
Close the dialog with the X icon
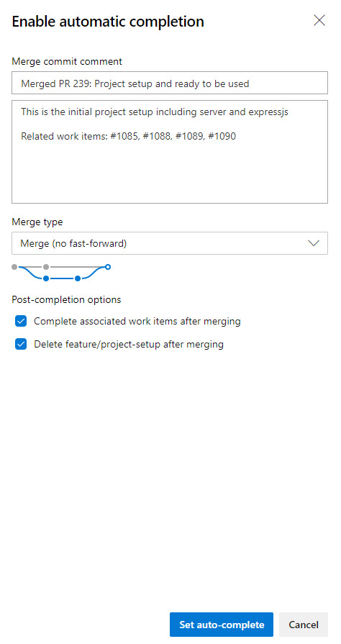[319, 21]
